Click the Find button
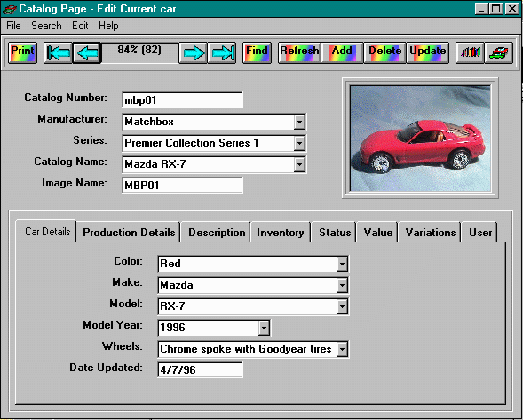 click(257, 52)
